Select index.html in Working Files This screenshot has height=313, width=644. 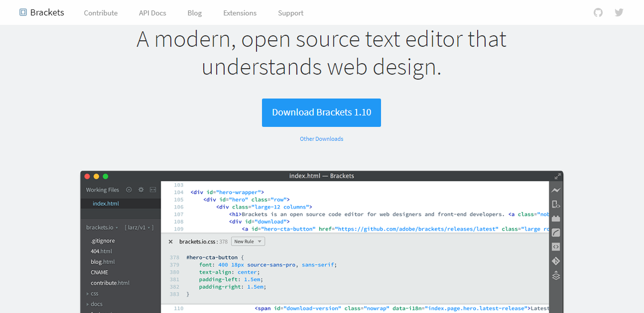point(105,203)
